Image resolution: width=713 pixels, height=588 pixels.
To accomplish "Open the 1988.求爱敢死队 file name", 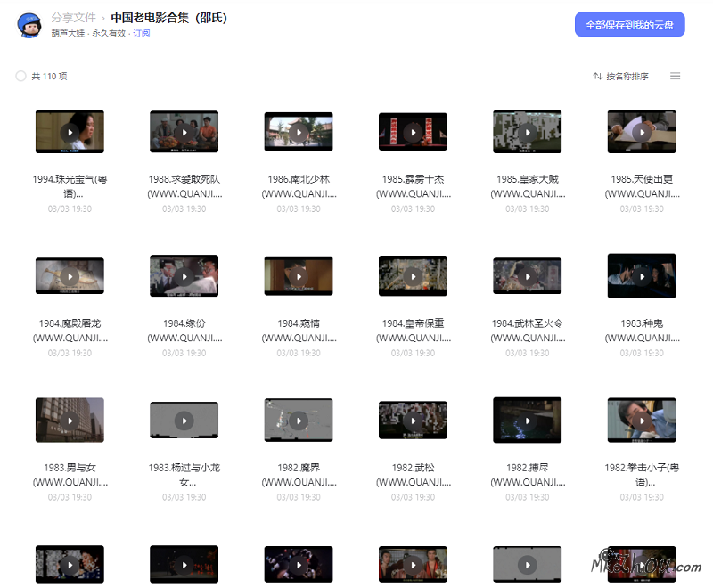I will click(x=184, y=186).
